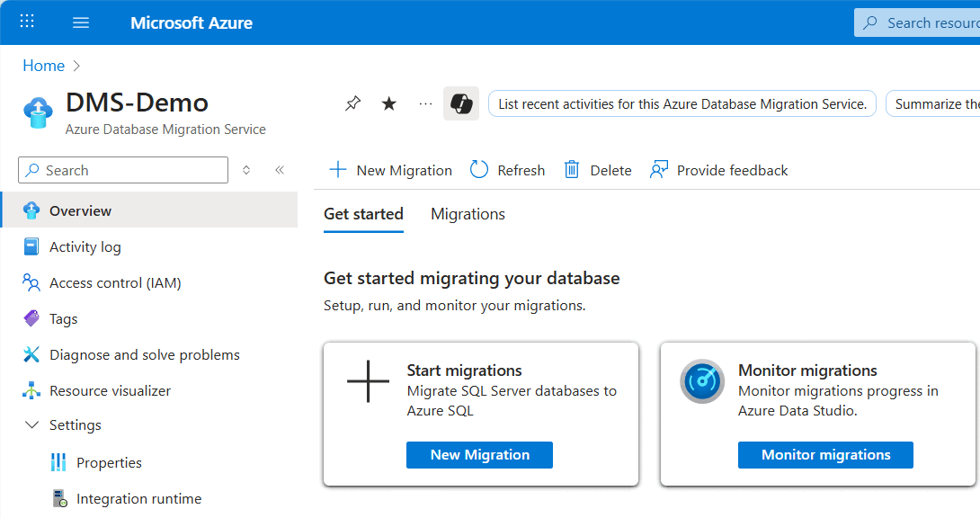This screenshot has width=980, height=518.
Task: Pin DMS-Demo to dashboard
Action: [352, 103]
